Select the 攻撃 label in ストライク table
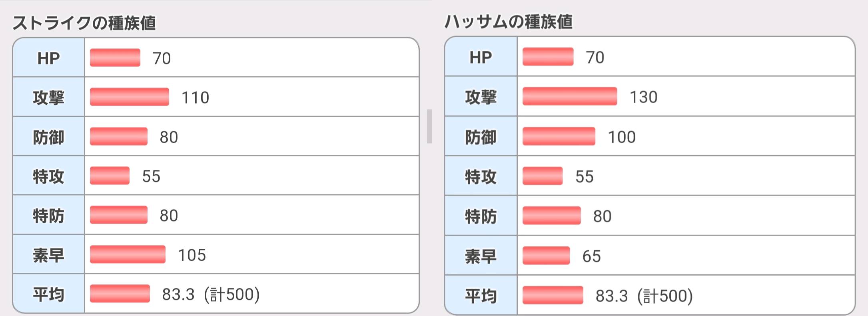868x316 pixels. coord(48,98)
